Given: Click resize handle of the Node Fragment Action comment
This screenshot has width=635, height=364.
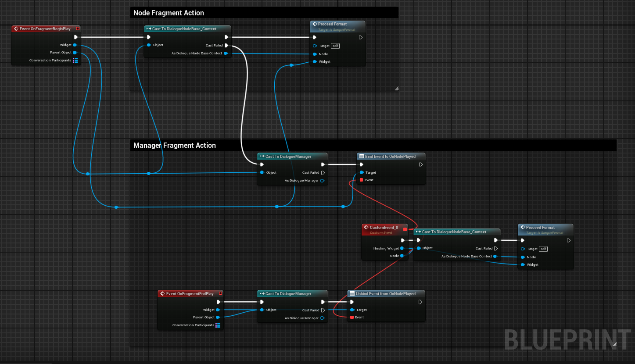Looking at the screenshot, I should [396, 88].
